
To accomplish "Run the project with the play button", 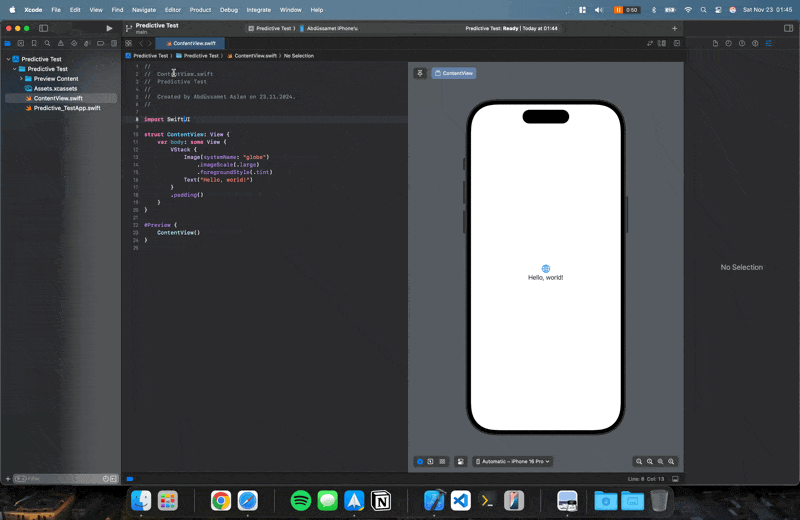I will (x=109, y=29).
